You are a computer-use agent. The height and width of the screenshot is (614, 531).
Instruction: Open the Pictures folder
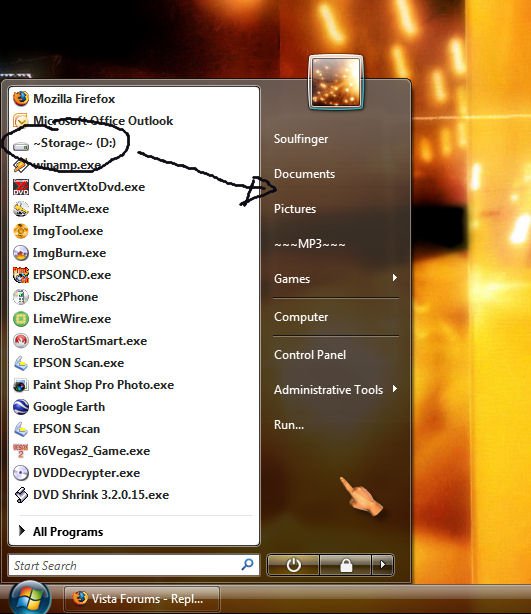coord(295,209)
